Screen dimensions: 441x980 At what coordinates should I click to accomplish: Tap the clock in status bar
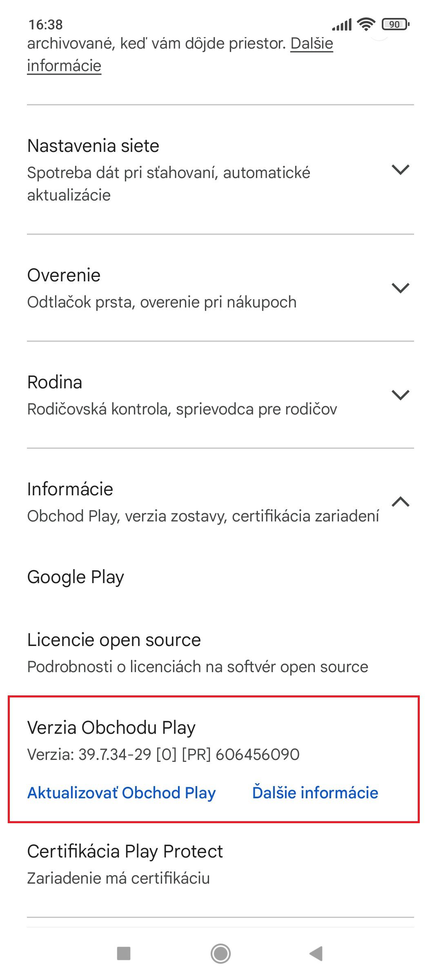(45, 24)
